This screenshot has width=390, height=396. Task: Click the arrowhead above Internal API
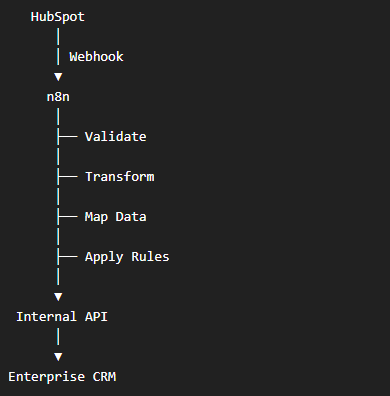tap(58, 297)
